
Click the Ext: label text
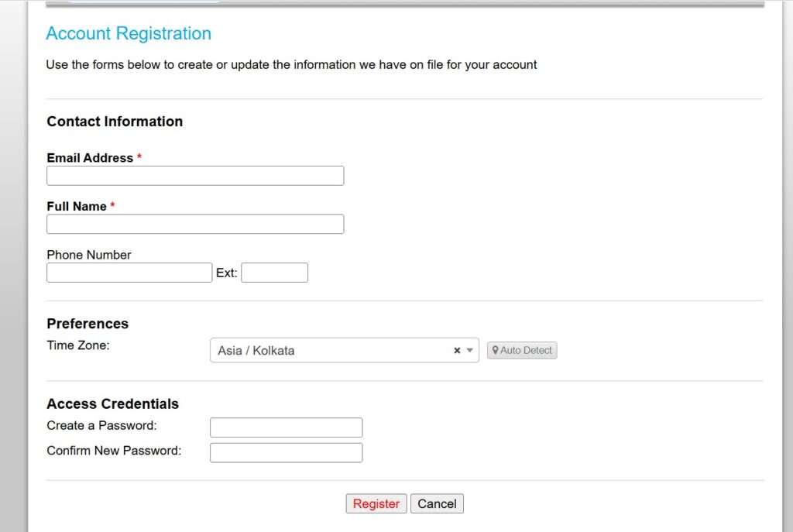(x=227, y=273)
